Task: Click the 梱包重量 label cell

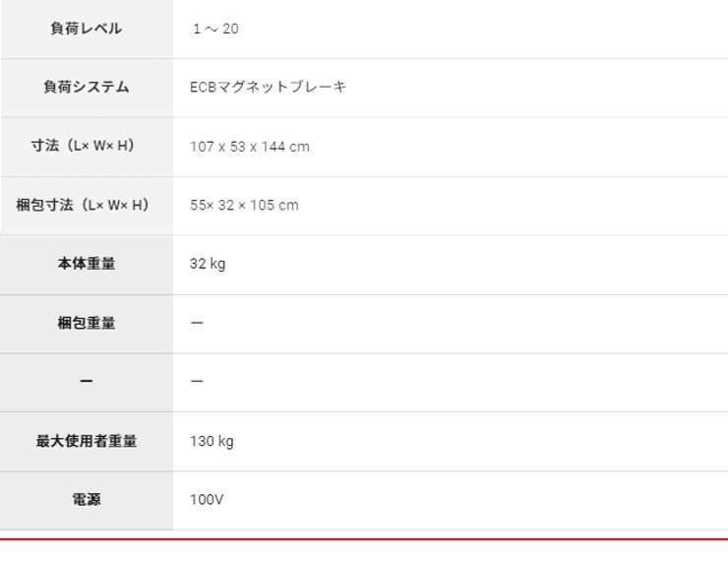Action: [x=87, y=323]
